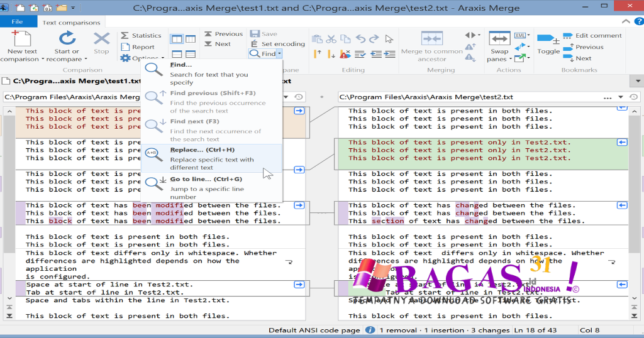Screen dimensions: 644x338
Task: Choose Find... from the dropdown menu
Action: coord(211,73)
